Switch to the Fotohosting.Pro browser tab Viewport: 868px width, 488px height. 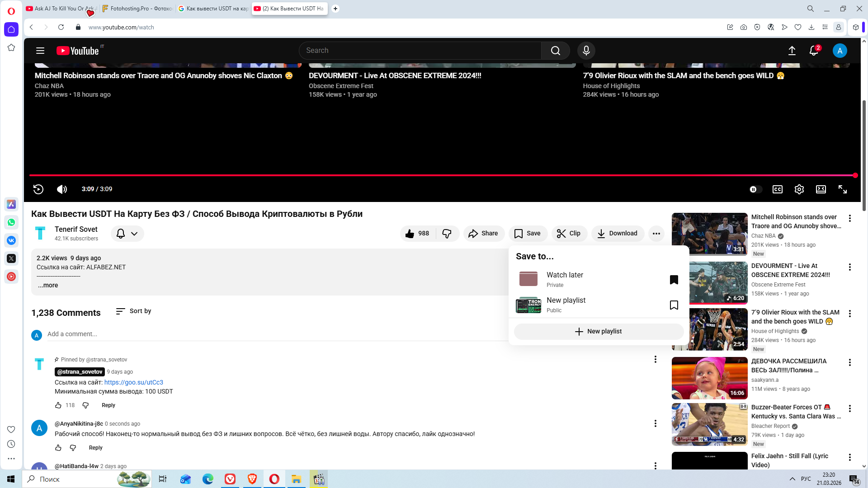tap(137, 9)
